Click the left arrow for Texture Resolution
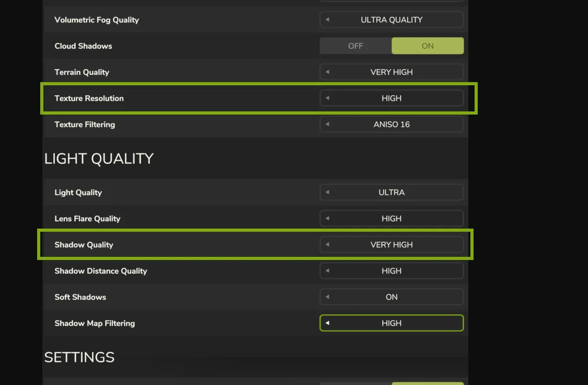The height and width of the screenshot is (385, 588). tap(327, 98)
